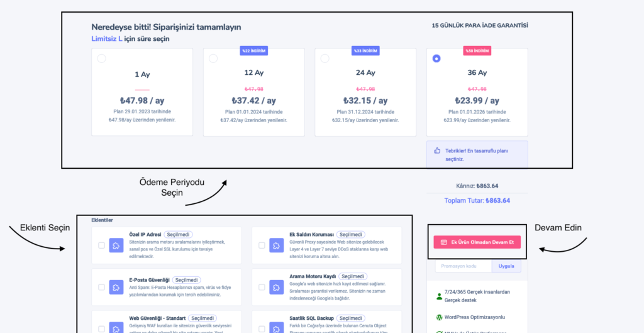This screenshot has height=333, width=644.
Task: Select the 1 Ay billing period radio
Action: coord(101,59)
